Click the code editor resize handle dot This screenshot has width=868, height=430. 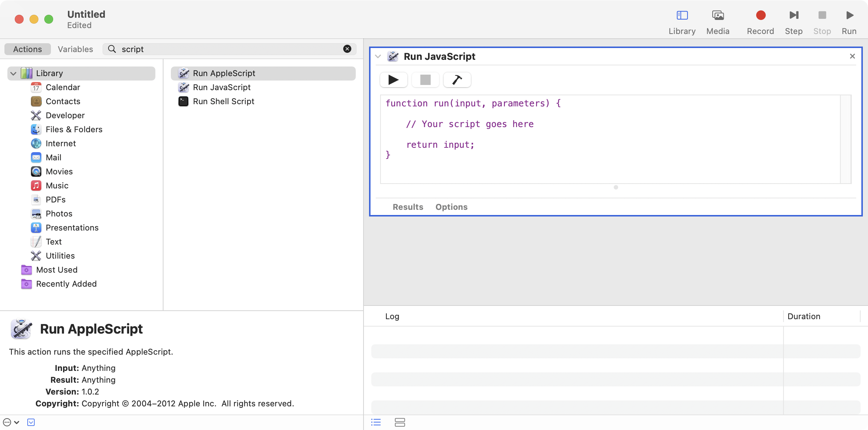coord(616,187)
